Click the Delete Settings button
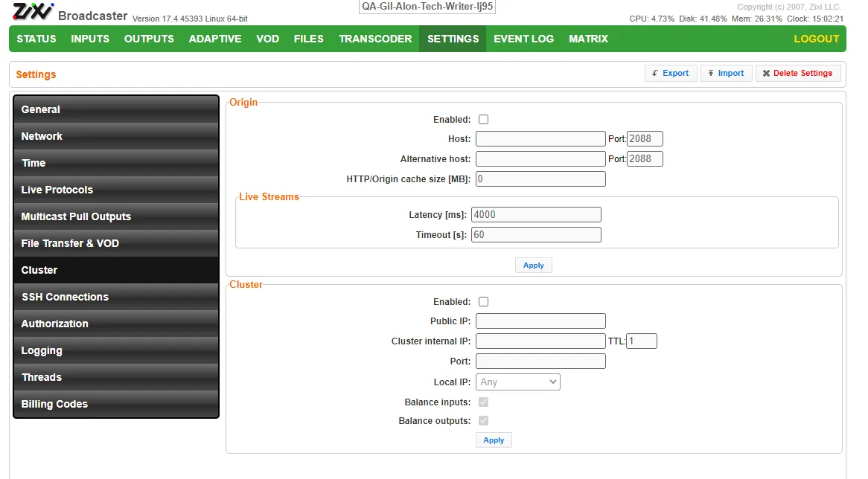This screenshot has height=479, width=868. click(x=798, y=73)
